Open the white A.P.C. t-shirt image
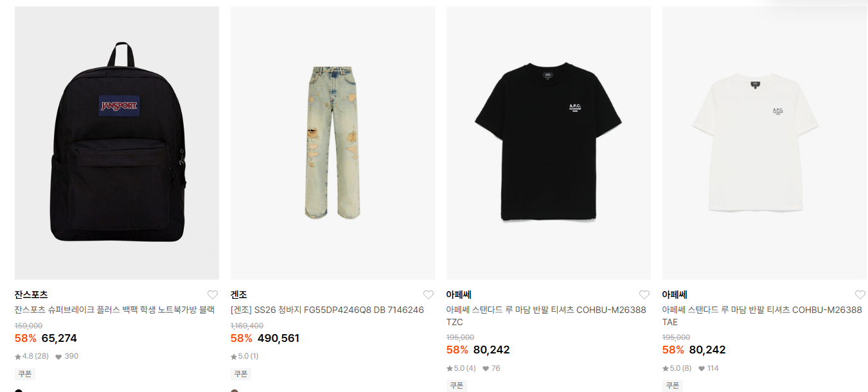This screenshot has width=868, height=392. (765, 143)
